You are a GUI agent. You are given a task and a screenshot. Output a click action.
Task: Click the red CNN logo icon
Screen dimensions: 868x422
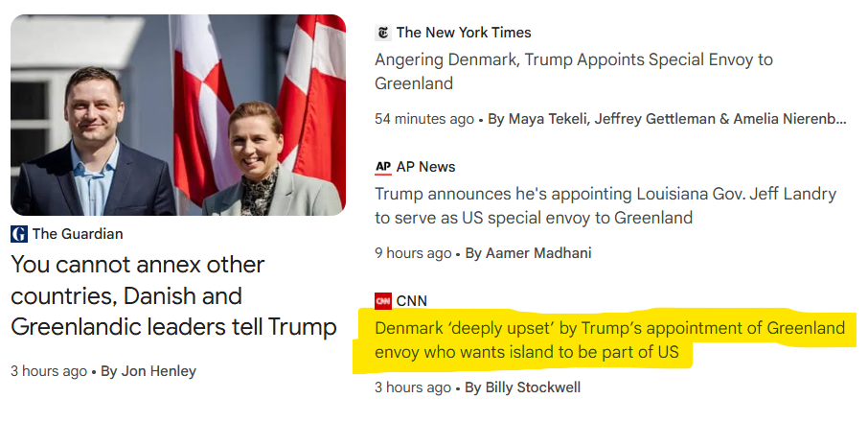pos(383,301)
